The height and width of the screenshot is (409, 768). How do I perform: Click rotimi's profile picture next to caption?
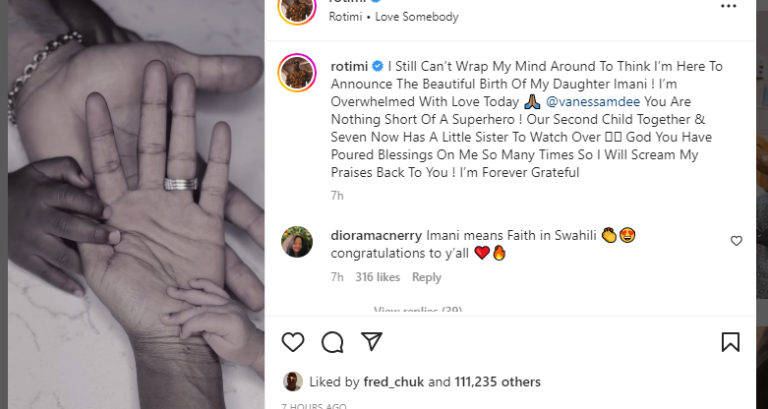(x=298, y=73)
